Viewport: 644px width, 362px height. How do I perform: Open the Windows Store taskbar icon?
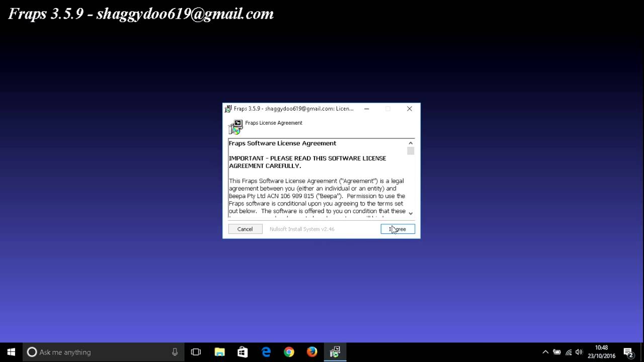(x=243, y=352)
